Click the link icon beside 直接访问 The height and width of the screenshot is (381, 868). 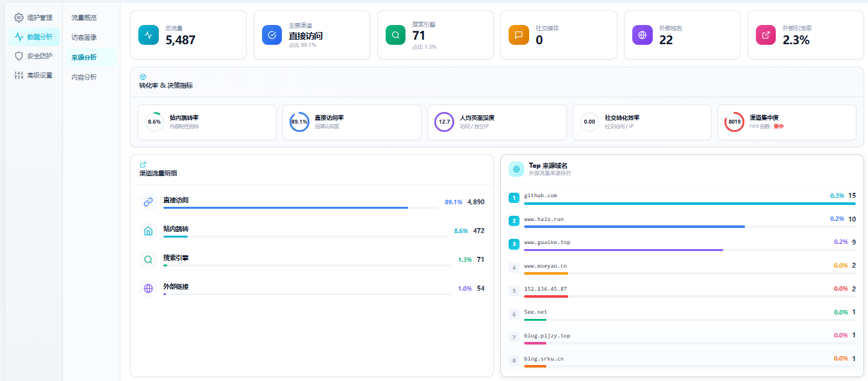(x=148, y=202)
